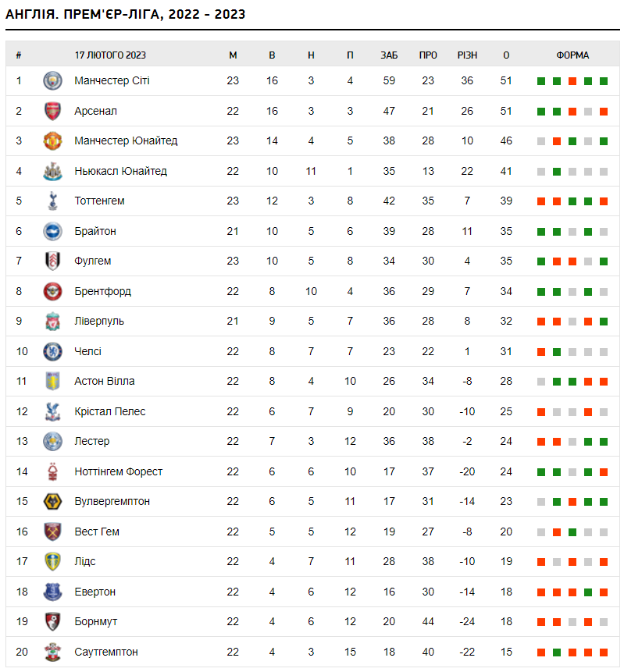Click the ФОРМА column header
This screenshot has height=672, width=624.
click(572, 55)
